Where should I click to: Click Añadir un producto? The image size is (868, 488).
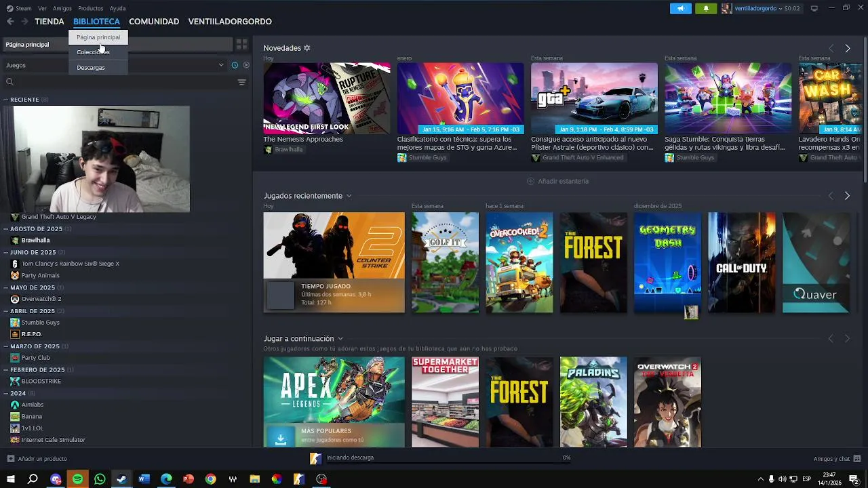43,459
